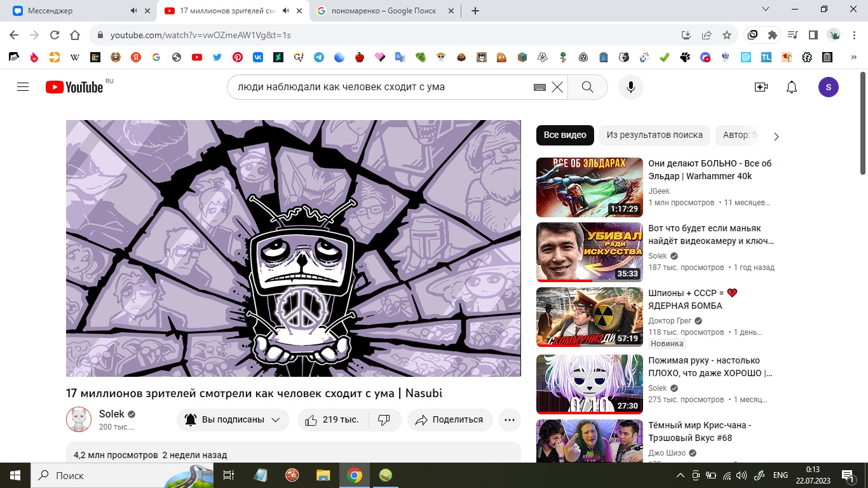This screenshot has width=868, height=488.
Task: Switch to the Мессенджер tab
Action: pos(79,11)
